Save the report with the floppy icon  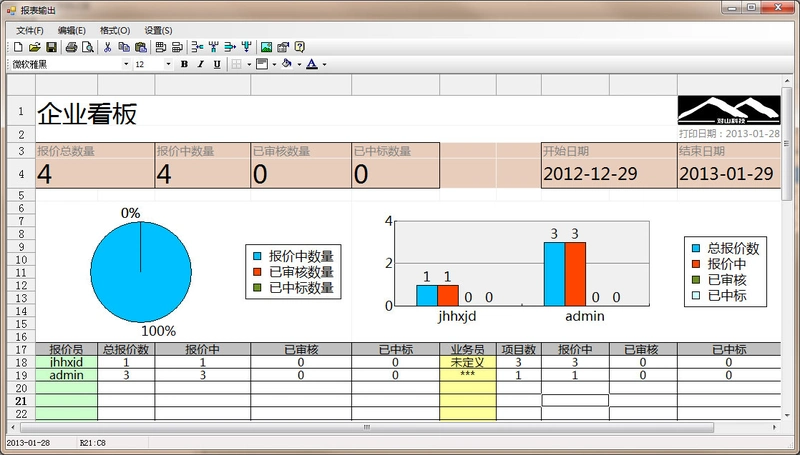pos(52,47)
